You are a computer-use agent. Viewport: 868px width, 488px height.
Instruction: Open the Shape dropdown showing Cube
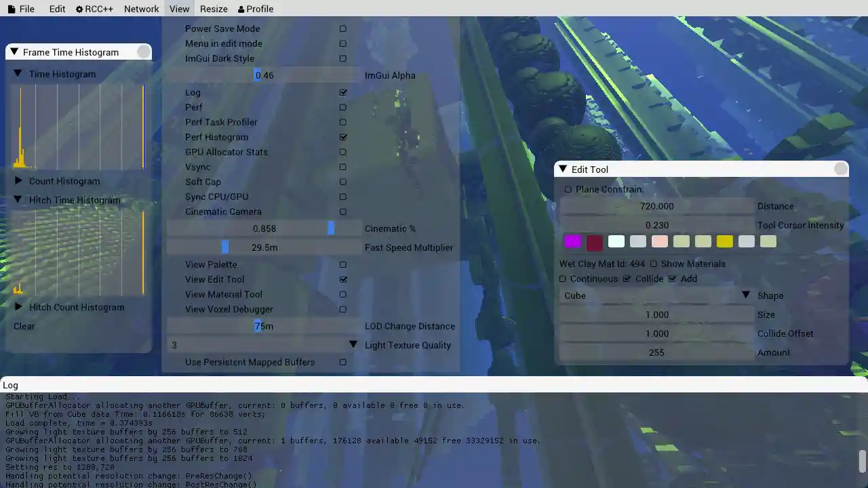click(656, 296)
